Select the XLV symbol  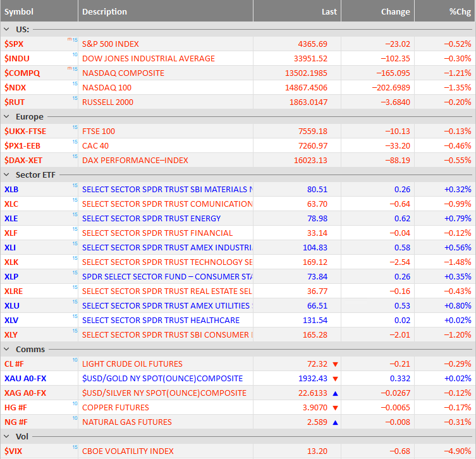[x=11, y=321]
